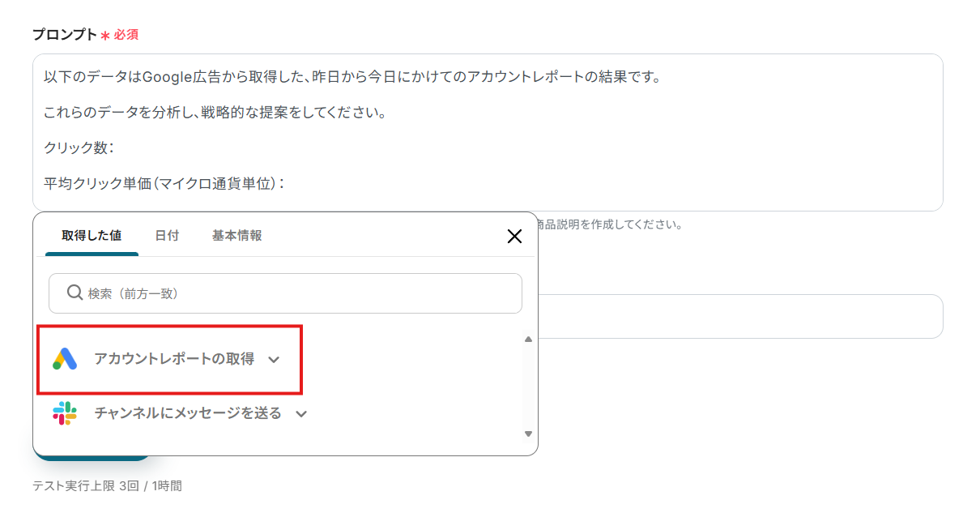Click the magnifying glass search icon
Viewport: 980px width, 517px height.
[x=75, y=293]
